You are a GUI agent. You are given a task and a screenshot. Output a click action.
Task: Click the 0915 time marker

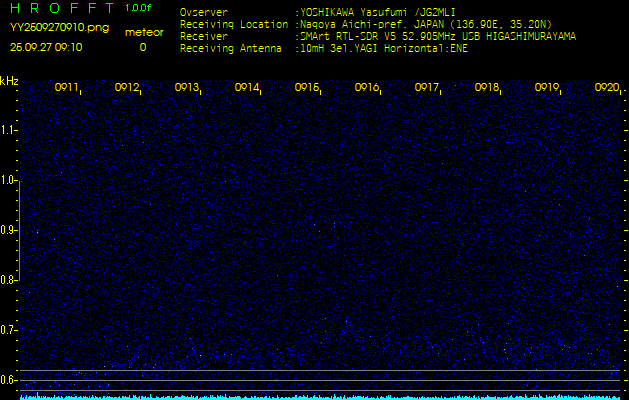pos(307,88)
